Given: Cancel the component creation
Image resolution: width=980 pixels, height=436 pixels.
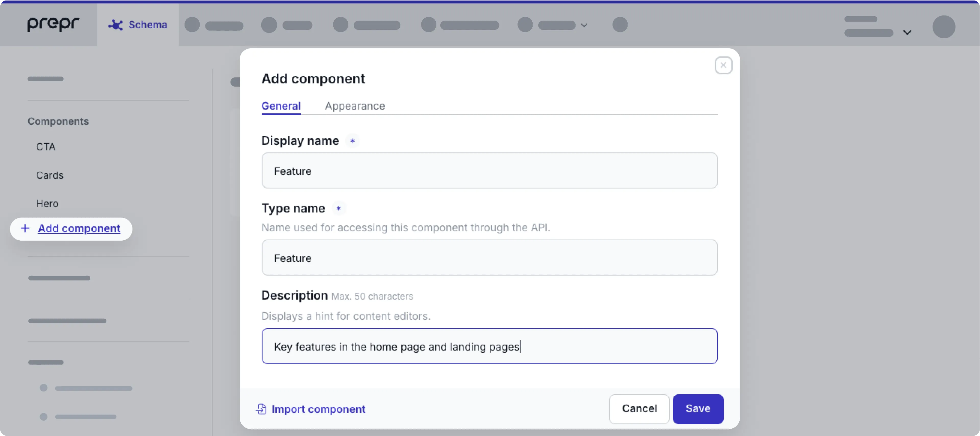Looking at the screenshot, I should point(639,408).
